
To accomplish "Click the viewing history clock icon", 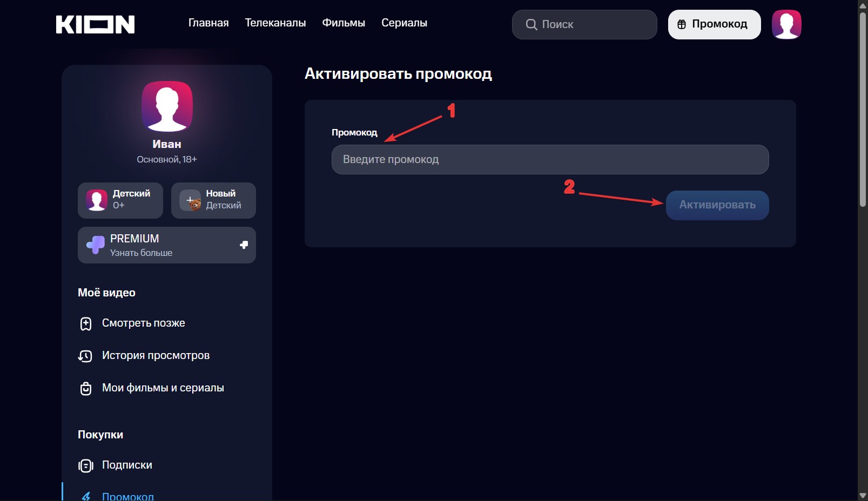I will pyautogui.click(x=85, y=356).
